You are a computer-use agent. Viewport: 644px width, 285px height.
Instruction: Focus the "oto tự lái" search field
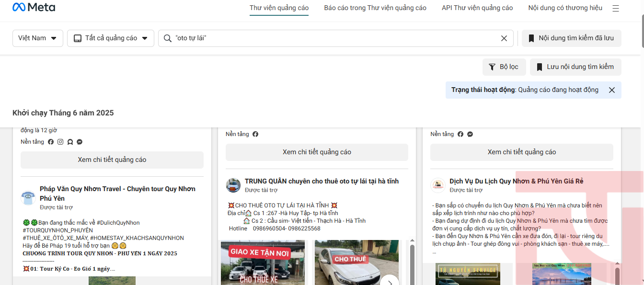pyautogui.click(x=335, y=38)
